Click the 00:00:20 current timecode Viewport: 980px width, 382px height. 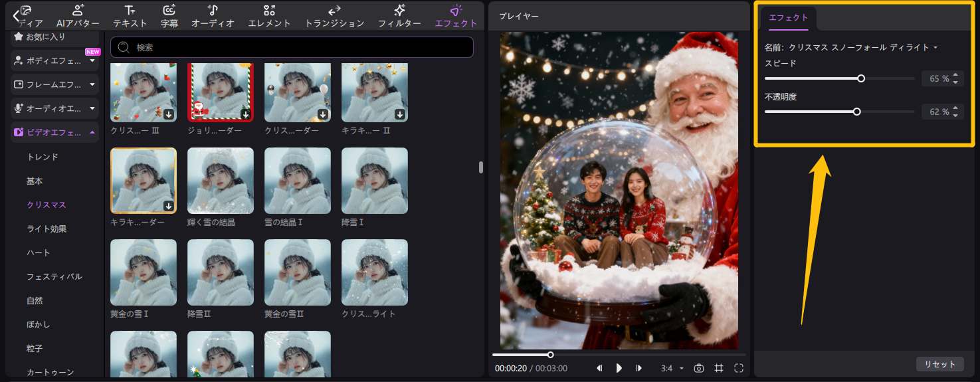point(511,368)
